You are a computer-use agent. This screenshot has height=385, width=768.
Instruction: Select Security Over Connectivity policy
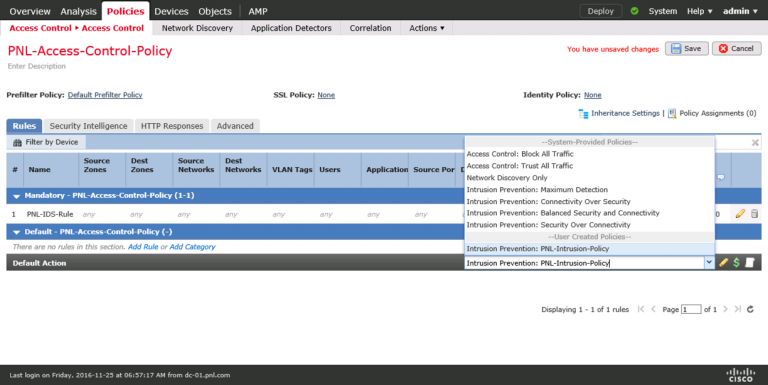click(x=589, y=225)
